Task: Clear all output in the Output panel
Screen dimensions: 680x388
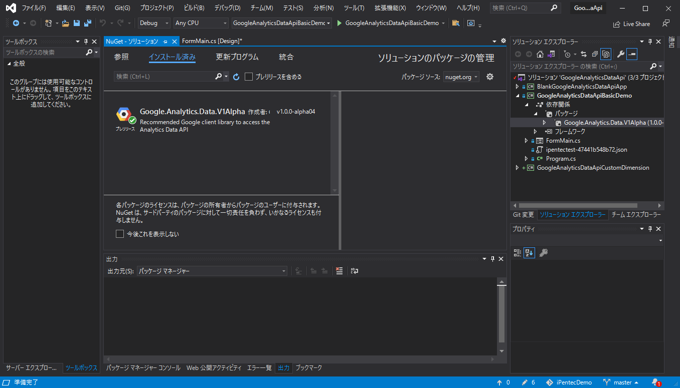Action: tap(339, 271)
